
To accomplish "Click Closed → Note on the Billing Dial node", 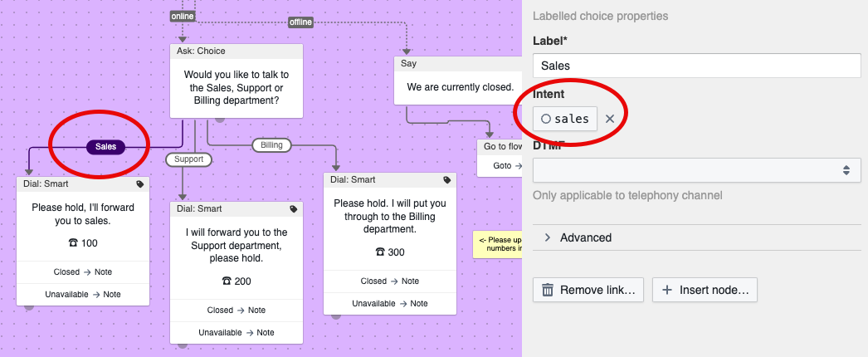I will coord(389,281).
